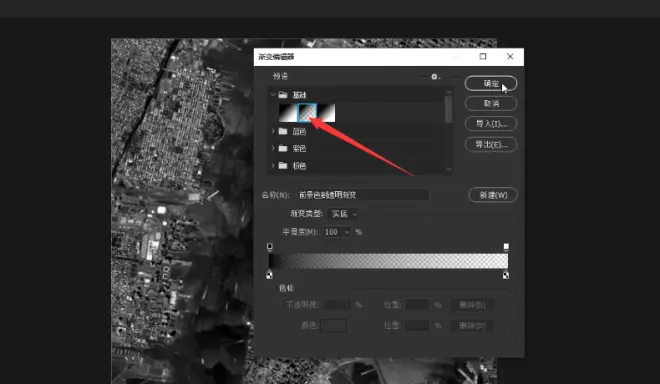Open the presets gear settings menu
Viewport: 660px width, 384px height.
click(434, 77)
